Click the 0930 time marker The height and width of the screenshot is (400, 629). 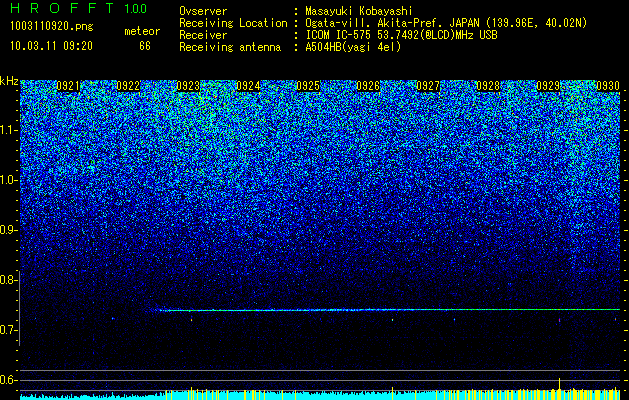point(608,86)
